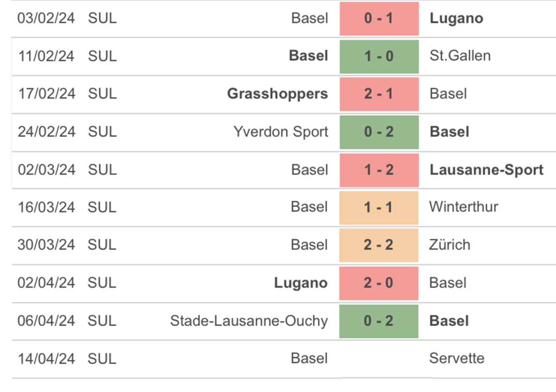The image size is (556, 392).
Task: Click the 14/04/24 match date
Action: (46, 358)
